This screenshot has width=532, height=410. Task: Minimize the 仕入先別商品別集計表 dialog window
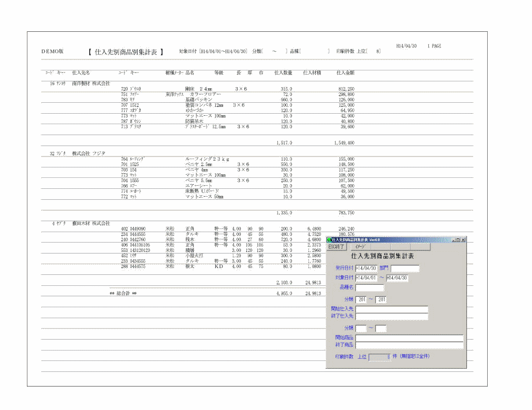click(454, 240)
